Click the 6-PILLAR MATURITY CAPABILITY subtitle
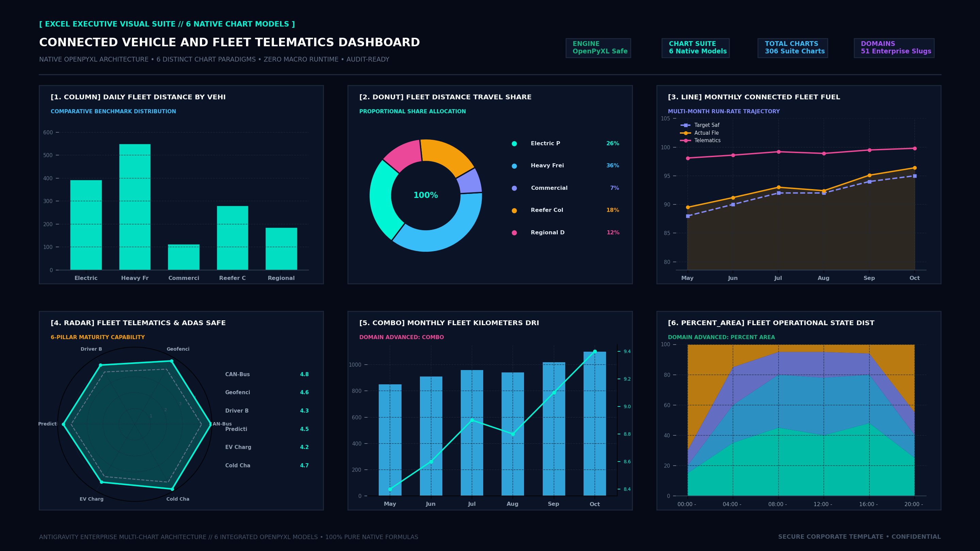The width and height of the screenshot is (980, 551). point(98,337)
